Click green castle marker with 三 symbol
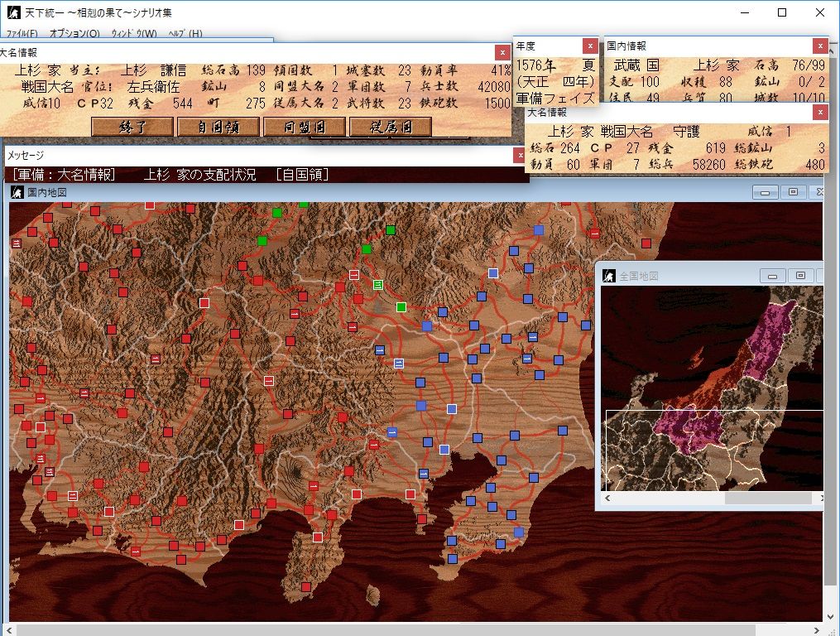This screenshot has width=840, height=636. (377, 285)
